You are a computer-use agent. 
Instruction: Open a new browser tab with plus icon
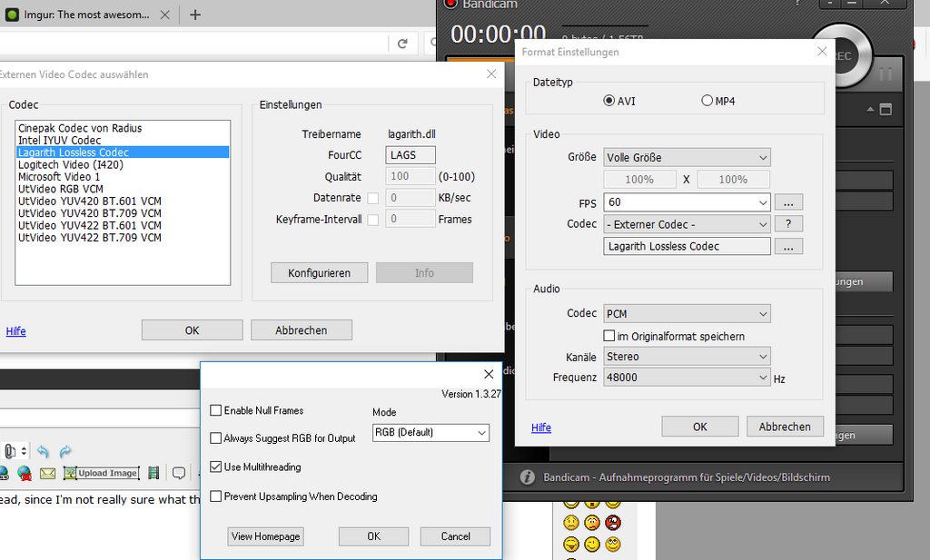(195, 15)
